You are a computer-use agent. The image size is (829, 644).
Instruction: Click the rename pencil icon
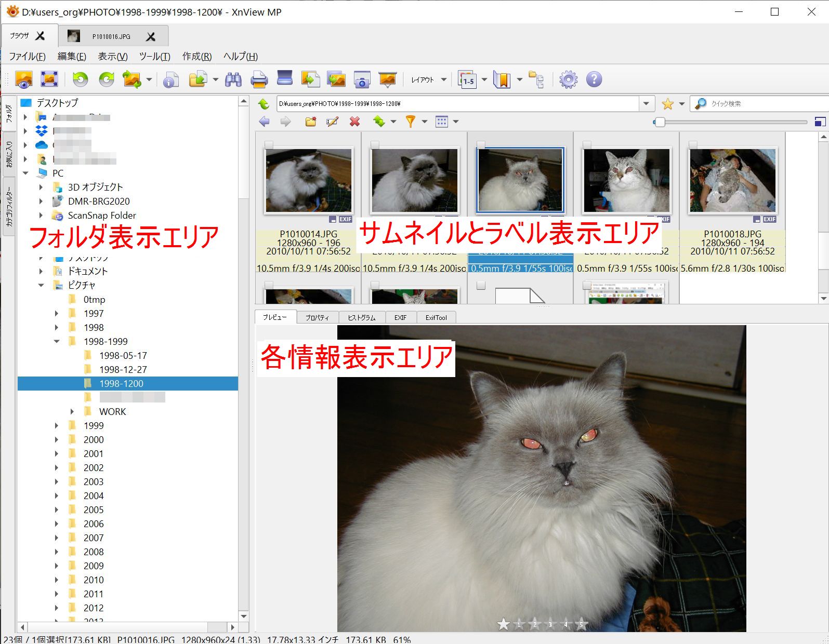(x=332, y=122)
